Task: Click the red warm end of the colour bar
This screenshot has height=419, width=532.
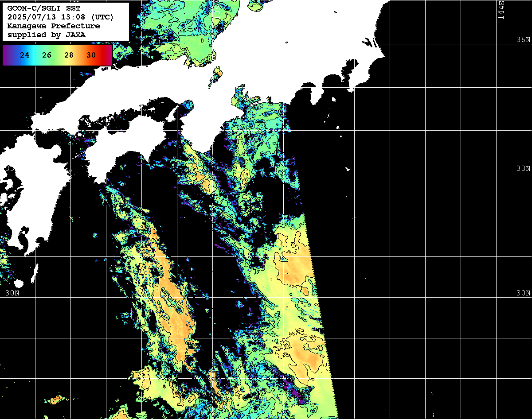Action: point(106,55)
